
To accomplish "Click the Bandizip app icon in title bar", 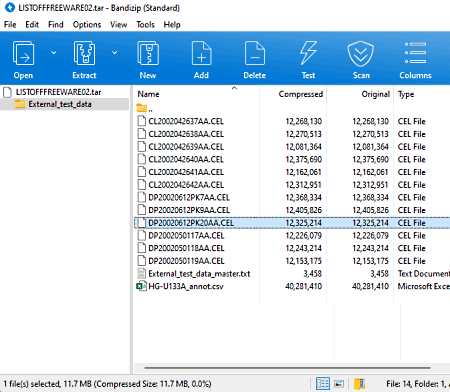I will (10, 7).
